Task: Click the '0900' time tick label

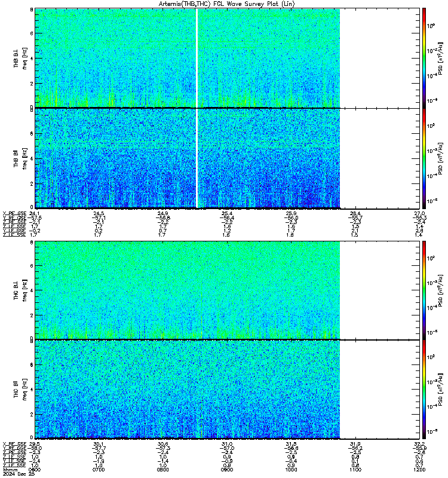Action: pyautogui.click(x=227, y=470)
